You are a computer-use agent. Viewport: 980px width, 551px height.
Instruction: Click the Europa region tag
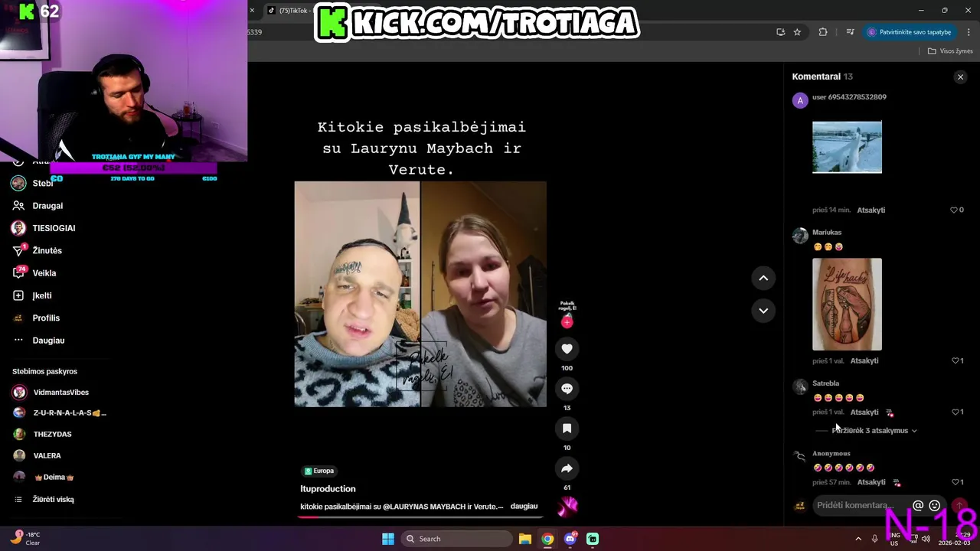(319, 471)
